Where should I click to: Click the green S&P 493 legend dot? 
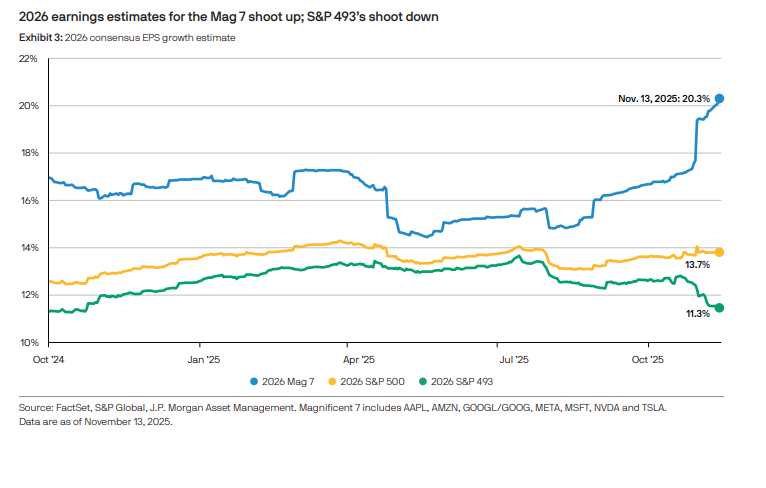click(x=423, y=381)
